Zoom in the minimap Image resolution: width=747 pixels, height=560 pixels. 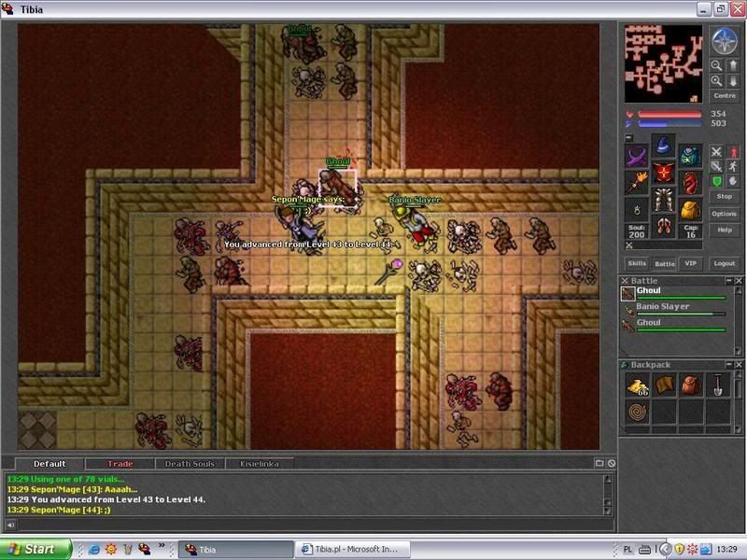click(x=716, y=81)
